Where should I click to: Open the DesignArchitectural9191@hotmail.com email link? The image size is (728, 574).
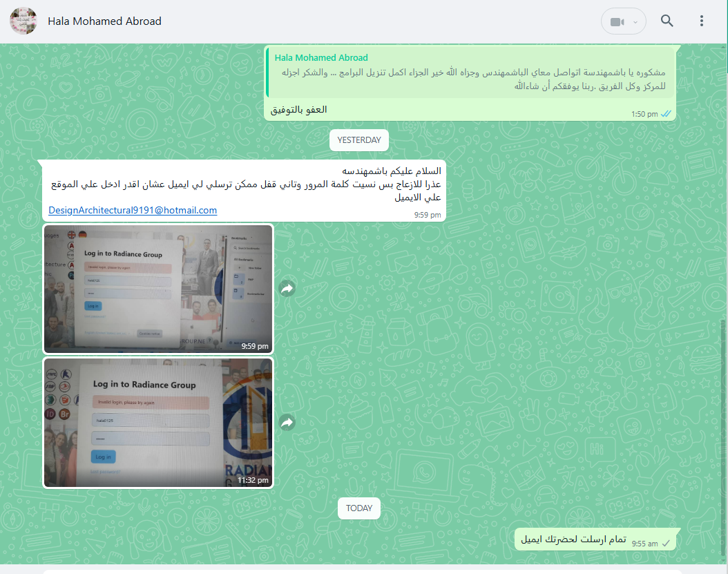pos(133,211)
